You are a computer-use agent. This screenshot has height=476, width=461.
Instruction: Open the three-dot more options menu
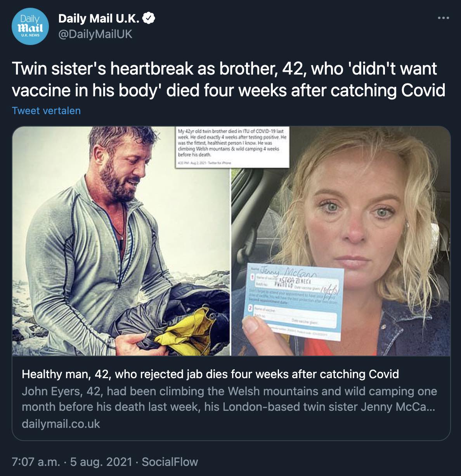443,18
